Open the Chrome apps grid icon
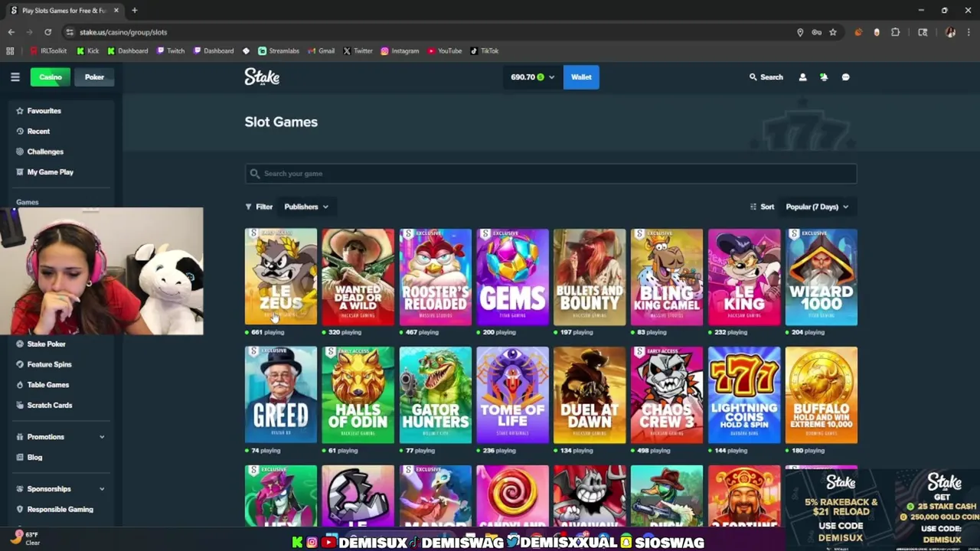 [x=10, y=51]
